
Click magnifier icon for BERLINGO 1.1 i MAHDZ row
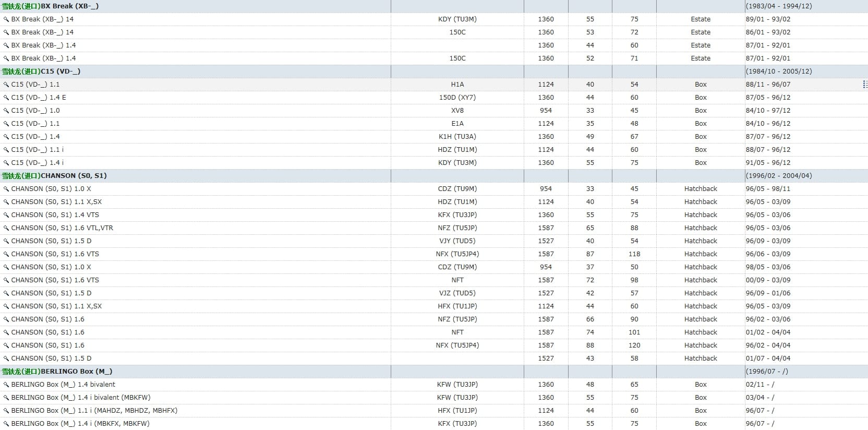6,411
